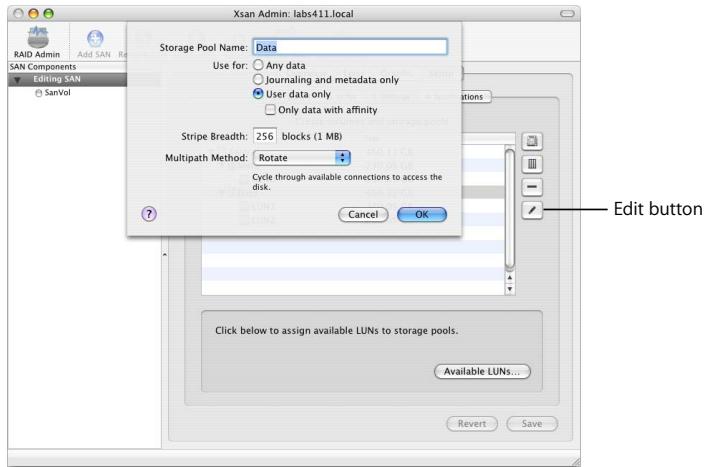The height and width of the screenshot is (467, 707).
Task: Select the Any data radio button
Action: (258, 65)
